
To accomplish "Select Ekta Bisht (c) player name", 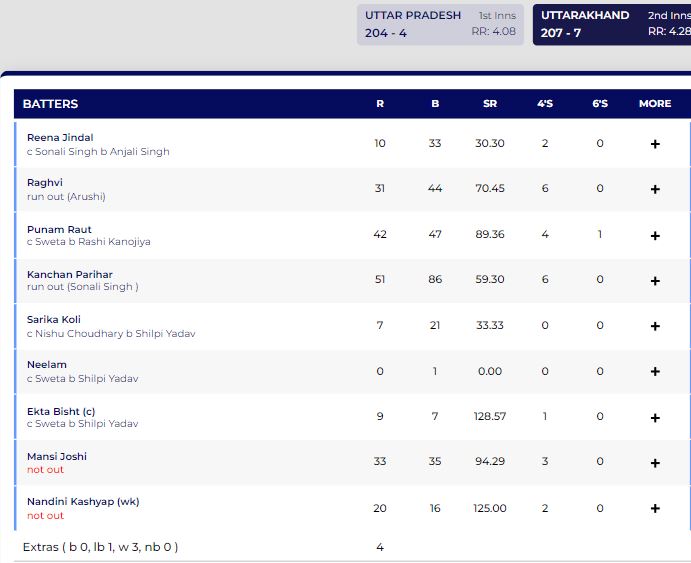I will coord(61,411).
